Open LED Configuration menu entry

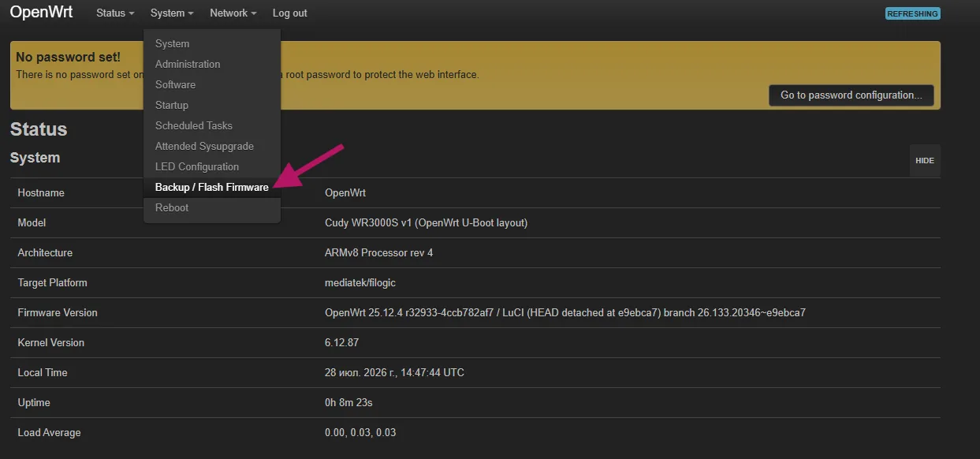tap(212, 166)
